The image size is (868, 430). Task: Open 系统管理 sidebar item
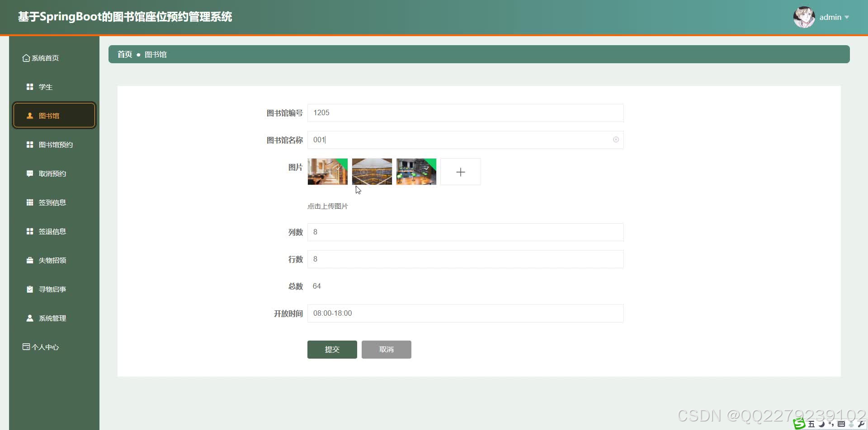click(54, 318)
